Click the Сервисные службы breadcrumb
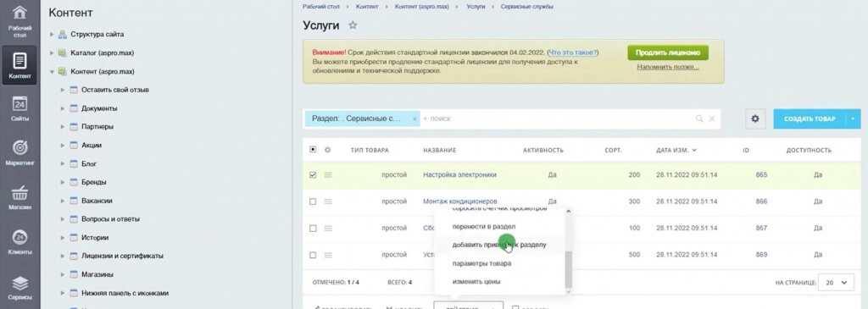 coord(526,7)
